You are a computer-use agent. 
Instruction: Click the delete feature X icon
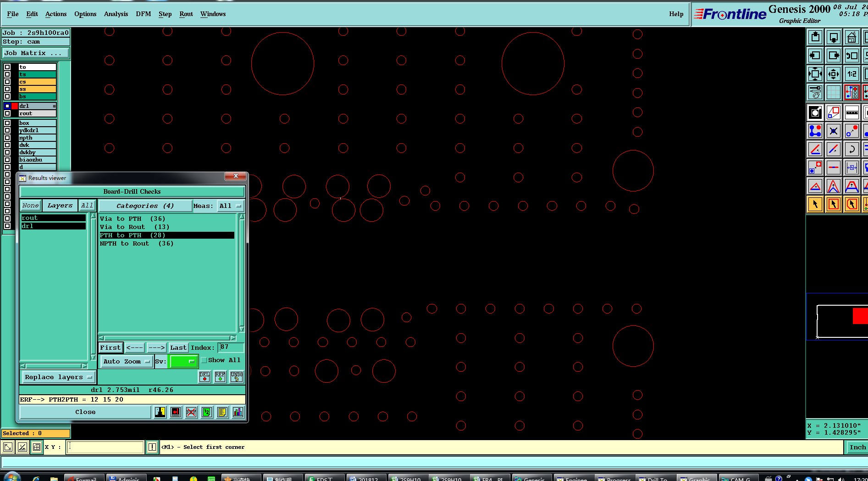click(834, 131)
